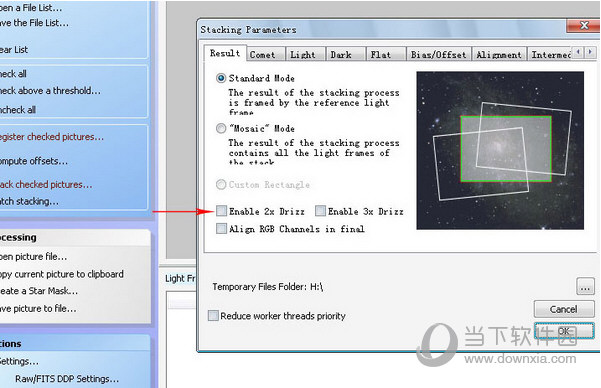Close the Stacking Parameters dialog
Image resolution: width=601 pixels, height=388 pixels.
(583, 26)
